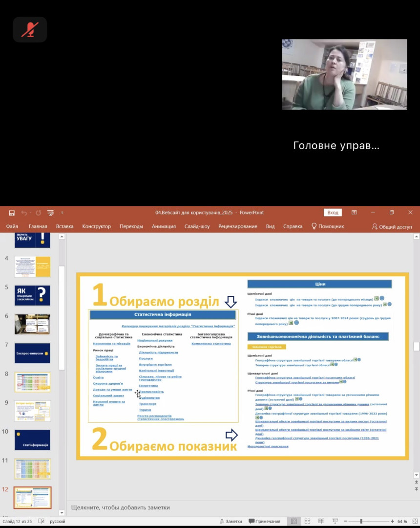This screenshot has width=420, height=528.
Task: Switch to Normal view icon
Action: pos(294,521)
